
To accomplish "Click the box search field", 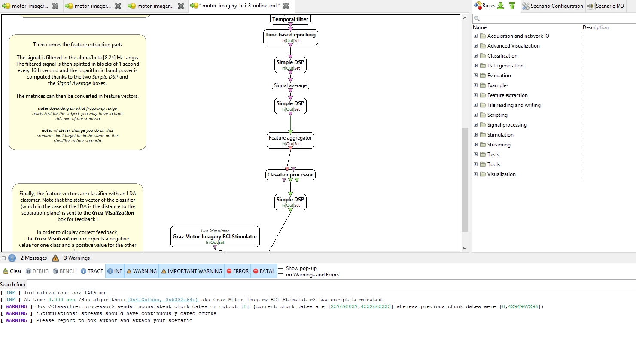I will pyautogui.click(x=554, y=18).
